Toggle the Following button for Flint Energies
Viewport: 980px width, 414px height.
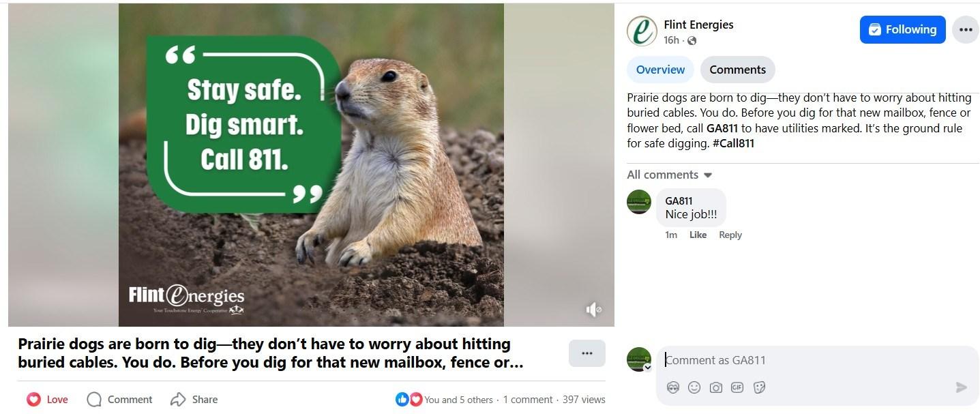(902, 30)
